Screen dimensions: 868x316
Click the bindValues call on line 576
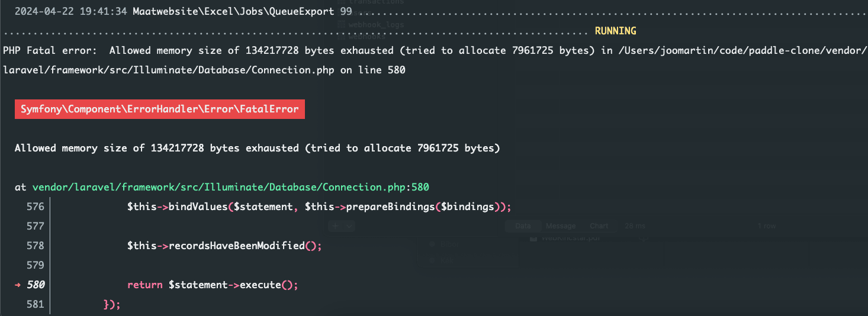pos(319,207)
